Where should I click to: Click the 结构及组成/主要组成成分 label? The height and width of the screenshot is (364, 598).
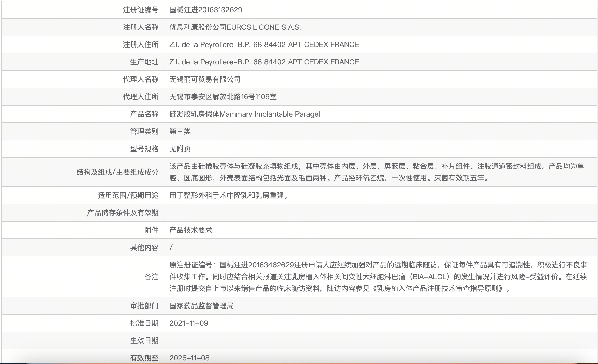(118, 172)
